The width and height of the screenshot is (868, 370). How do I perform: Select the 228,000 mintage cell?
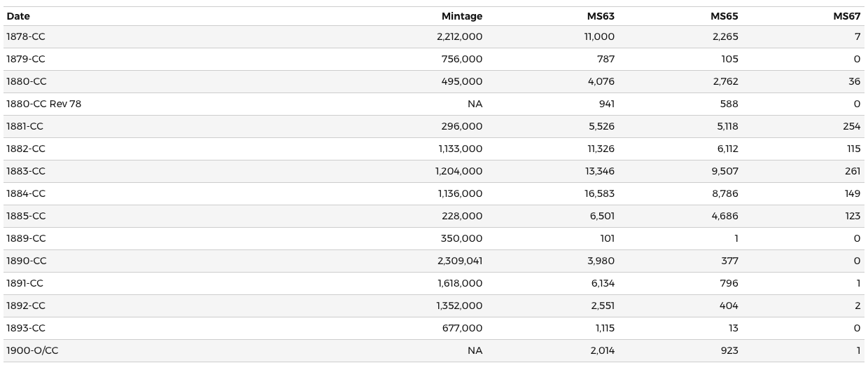(463, 216)
